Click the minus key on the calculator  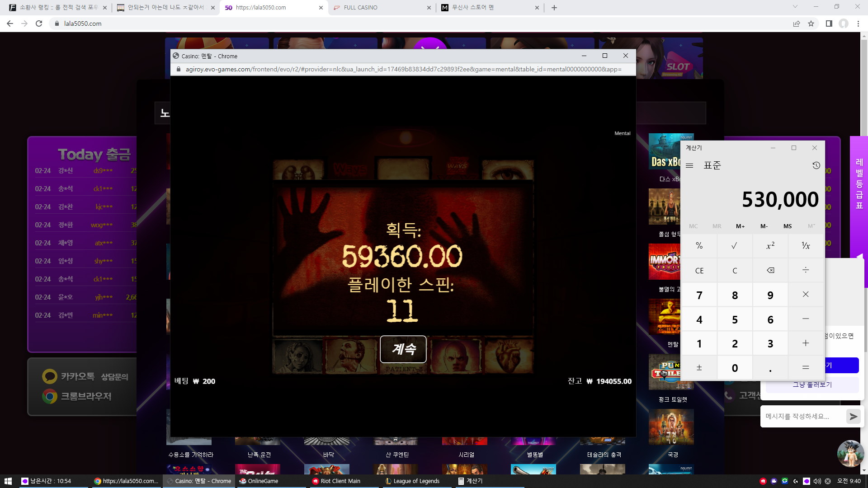[x=806, y=319]
